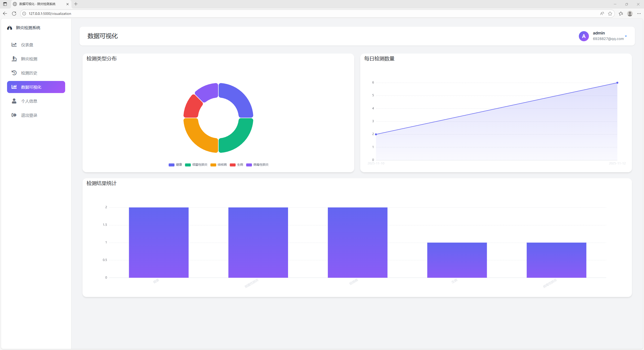Open the purple admin avatar menu
Viewport: 644px width, 350px height.
point(584,36)
